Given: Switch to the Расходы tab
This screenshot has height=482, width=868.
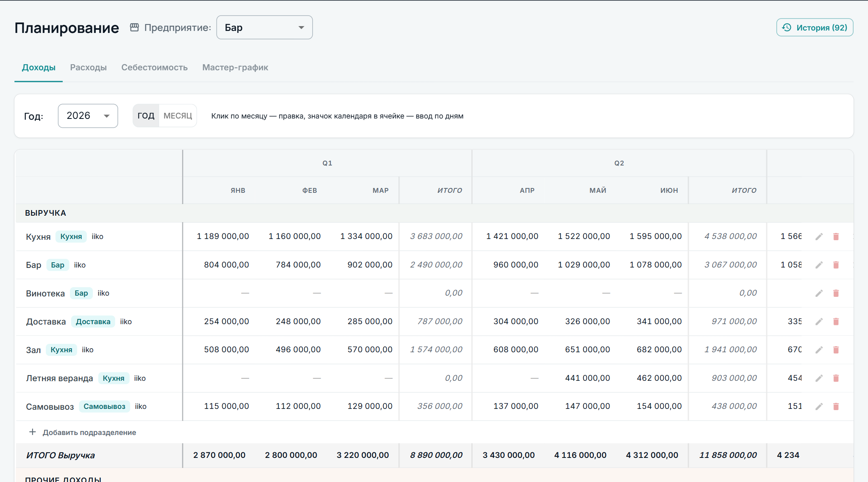Looking at the screenshot, I should pyautogui.click(x=88, y=67).
